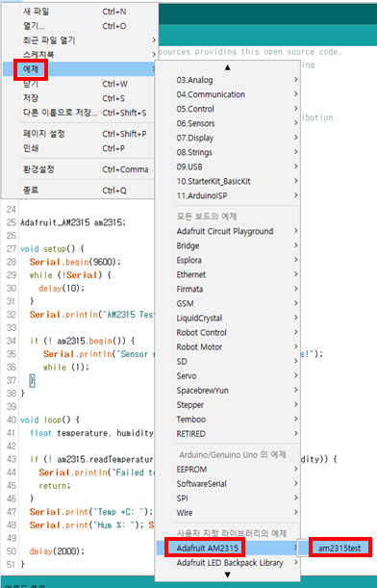377x588 pixels.
Task: Click code line 'void loop() {'
Action: click(x=50, y=420)
